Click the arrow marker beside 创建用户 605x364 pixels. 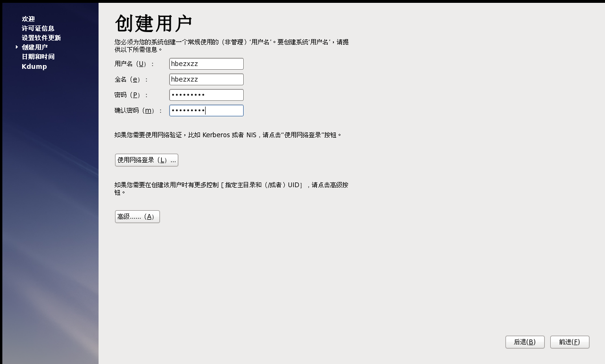pos(17,47)
